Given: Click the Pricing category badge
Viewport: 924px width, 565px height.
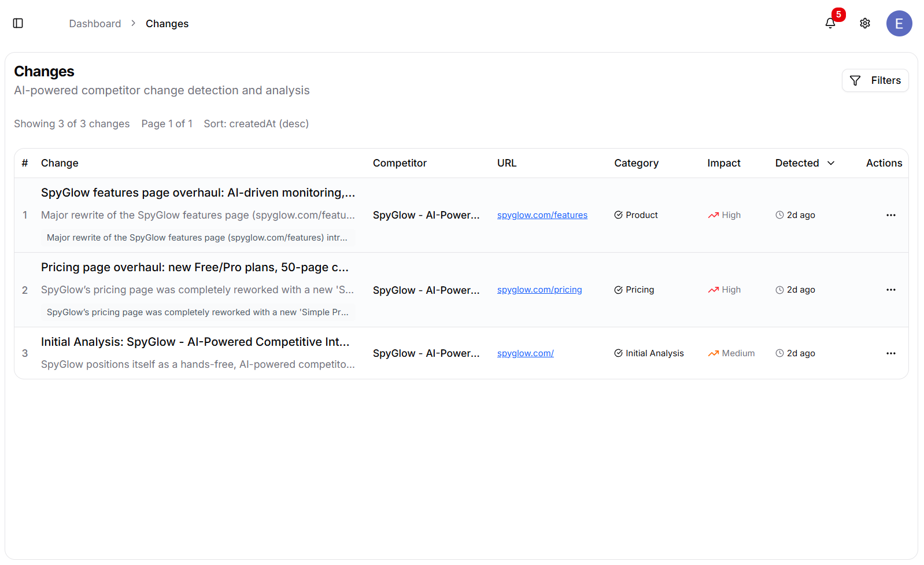Looking at the screenshot, I should coord(634,290).
